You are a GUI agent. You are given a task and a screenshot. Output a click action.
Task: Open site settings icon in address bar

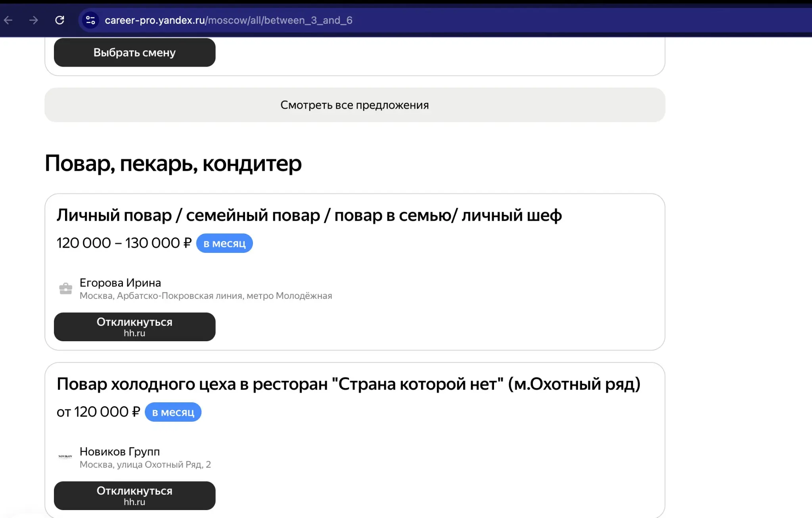[x=90, y=20]
